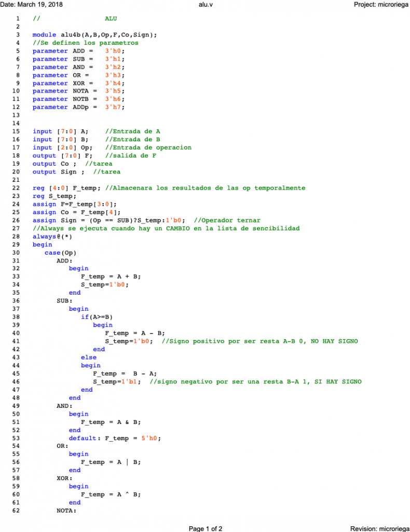Click the comment about 'lista de sencibilidad'
Image resolution: width=410 pixels, height=532 pixels.
[x=166, y=229]
